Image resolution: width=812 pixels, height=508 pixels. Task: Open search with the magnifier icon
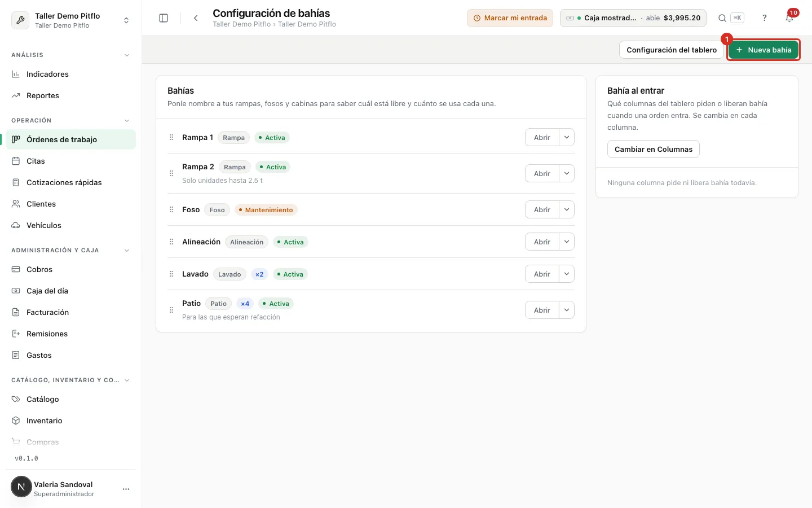click(x=722, y=18)
